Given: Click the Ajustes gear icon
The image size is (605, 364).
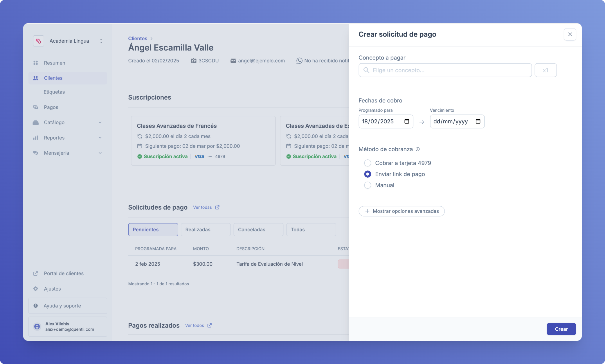Looking at the screenshot, I should 36,289.
